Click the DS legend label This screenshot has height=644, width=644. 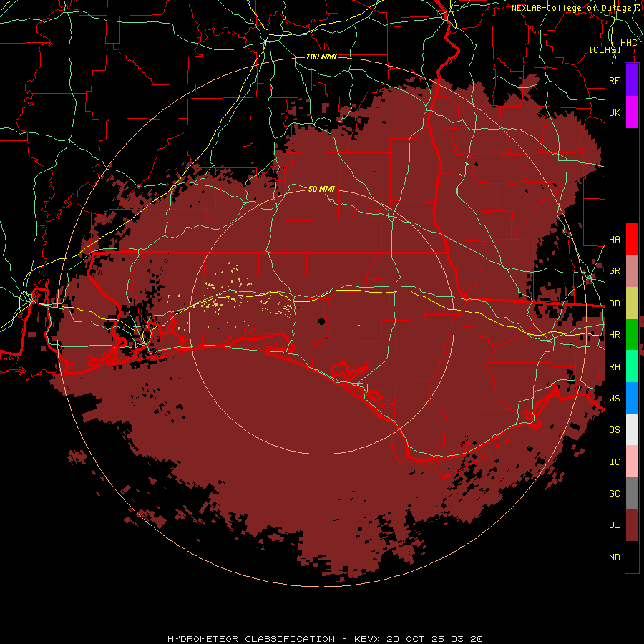pos(615,430)
